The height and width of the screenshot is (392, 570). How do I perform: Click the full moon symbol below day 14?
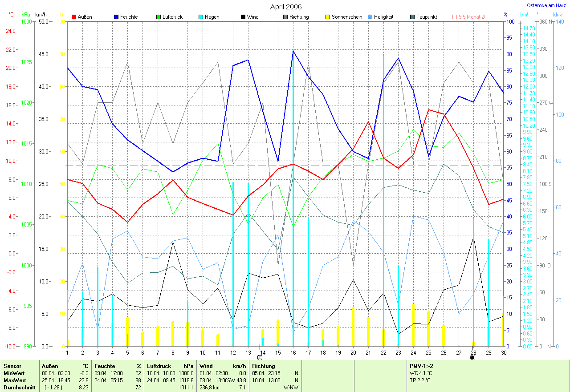click(260, 357)
